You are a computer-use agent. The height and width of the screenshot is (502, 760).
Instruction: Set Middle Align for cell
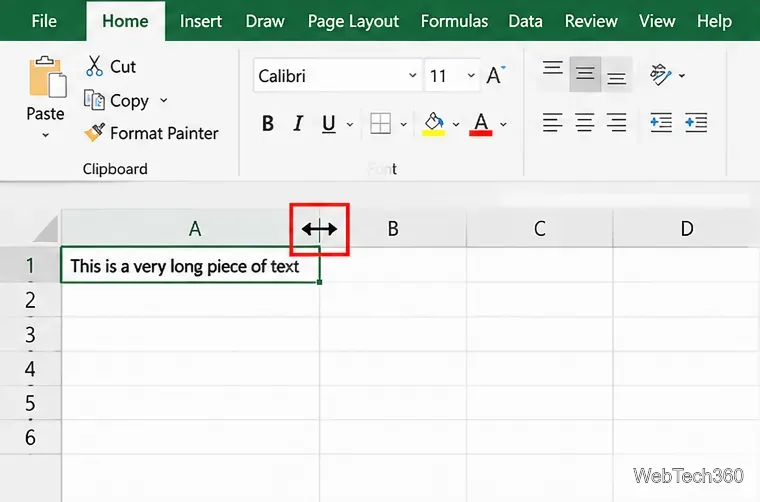coord(585,74)
